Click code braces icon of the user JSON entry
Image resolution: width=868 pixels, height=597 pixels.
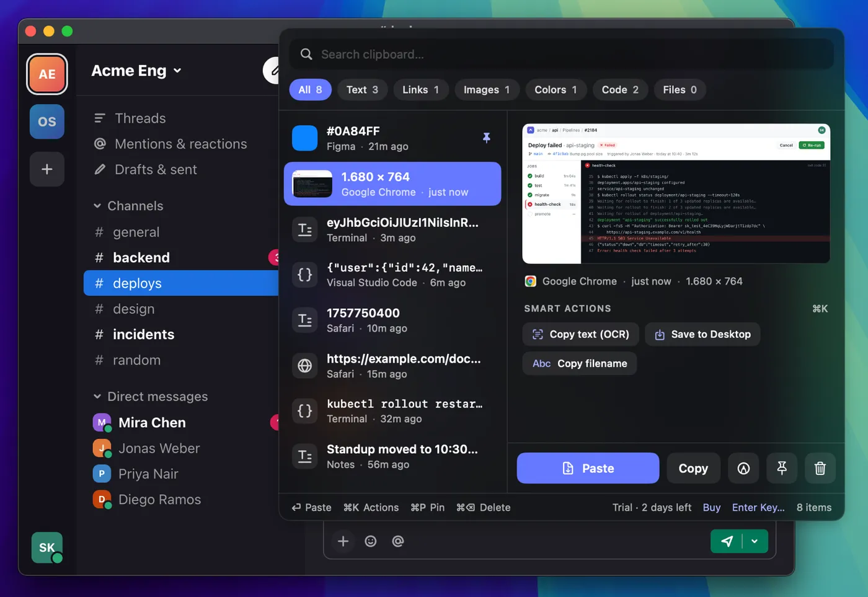(x=305, y=275)
